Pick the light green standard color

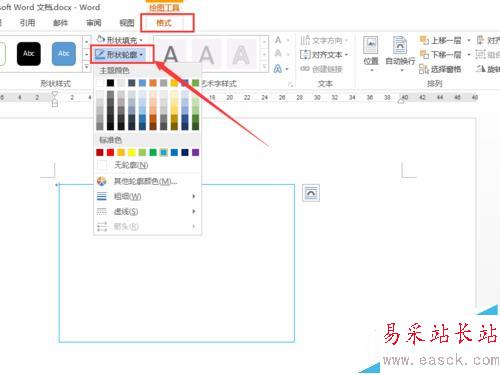(142, 152)
